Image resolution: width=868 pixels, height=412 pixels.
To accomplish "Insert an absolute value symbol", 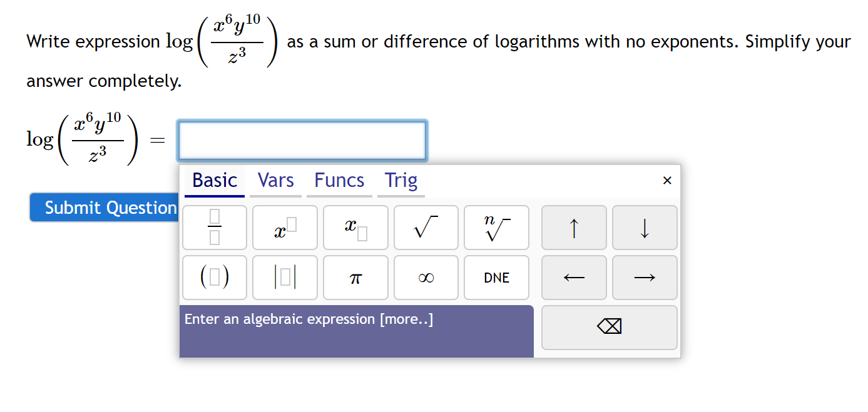I will click(x=285, y=277).
